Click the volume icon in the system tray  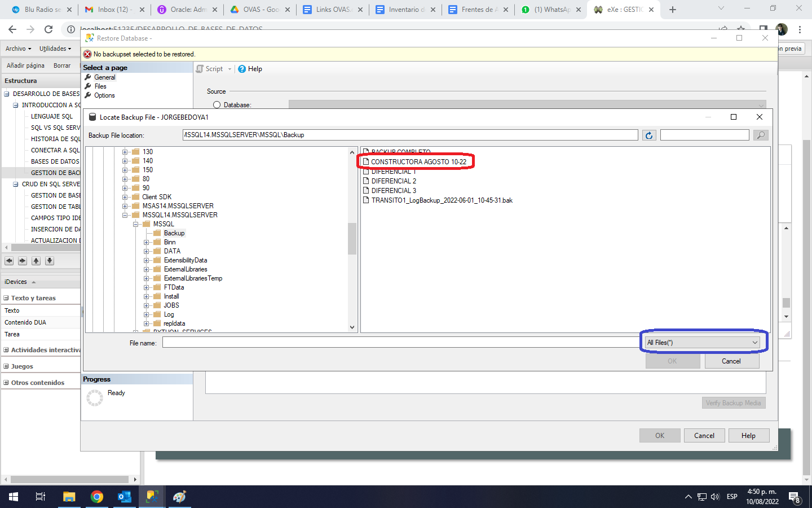click(x=715, y=497)
